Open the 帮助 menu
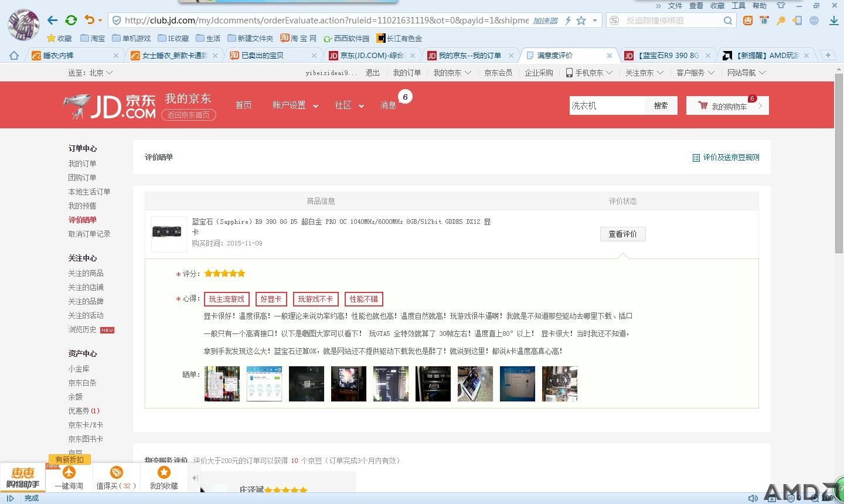This screenshot has width=844, height=504. 760,5
